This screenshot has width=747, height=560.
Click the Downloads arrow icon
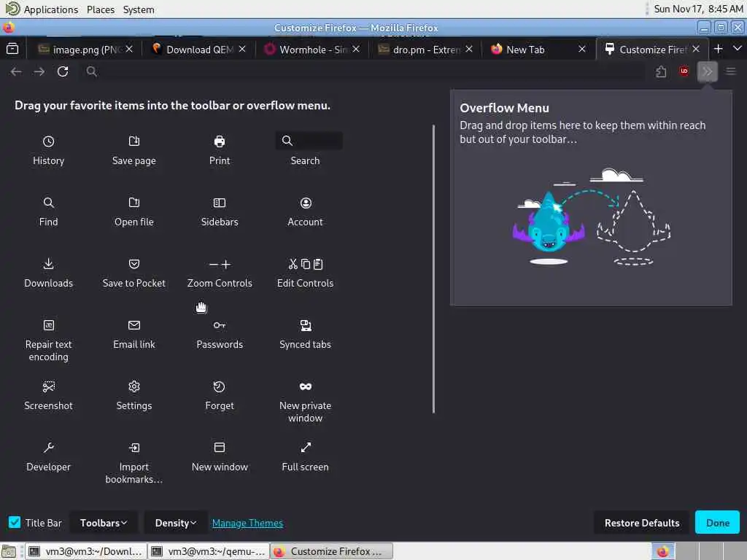click(x=48, y=264)
